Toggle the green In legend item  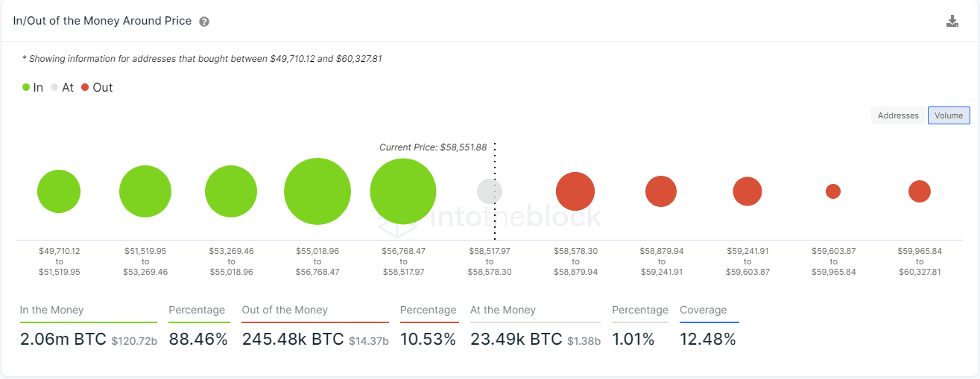[33, 87]
